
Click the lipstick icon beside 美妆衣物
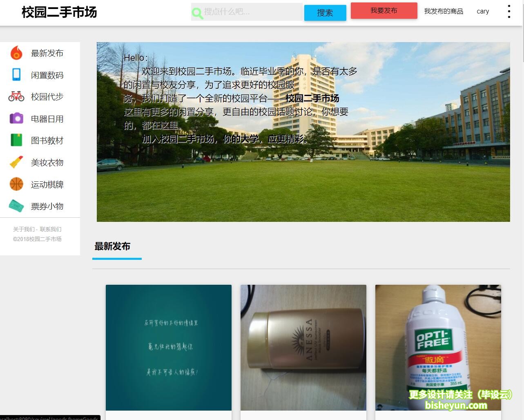tap(16, 162)
